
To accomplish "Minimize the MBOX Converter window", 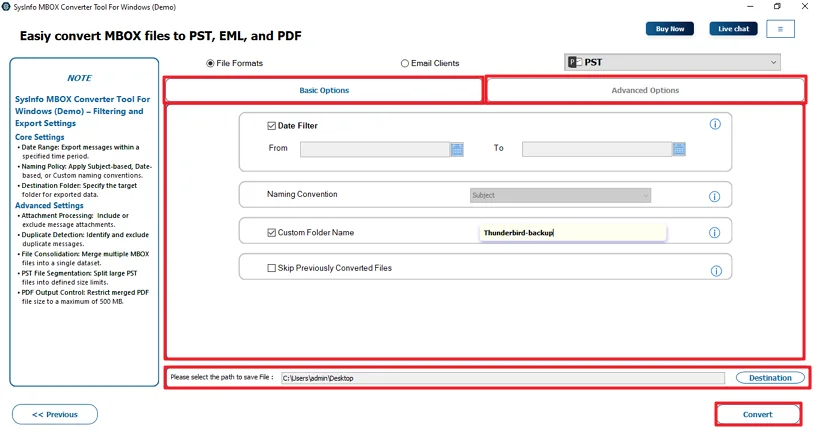I will 750,6.
